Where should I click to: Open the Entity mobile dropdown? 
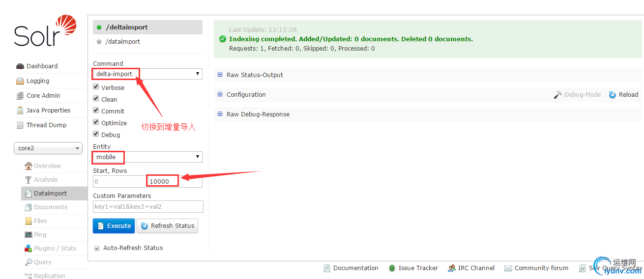coord(147,157)
